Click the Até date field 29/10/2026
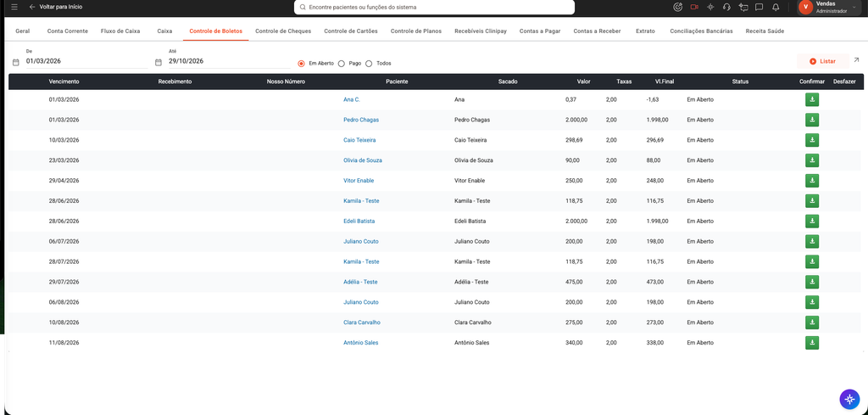The image size is (868, 415). point(229,61)
